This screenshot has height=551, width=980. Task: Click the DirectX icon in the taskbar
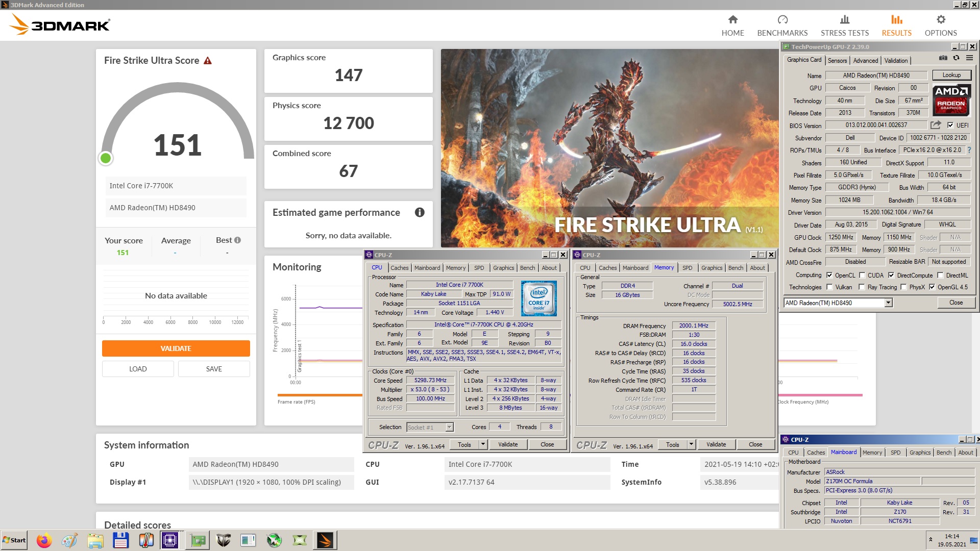300,540
